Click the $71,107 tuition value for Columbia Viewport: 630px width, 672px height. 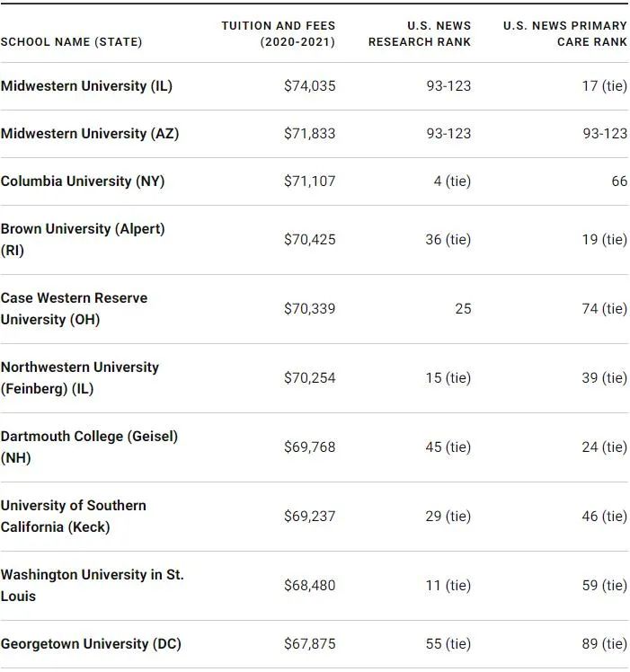click(x=309, y=181)
